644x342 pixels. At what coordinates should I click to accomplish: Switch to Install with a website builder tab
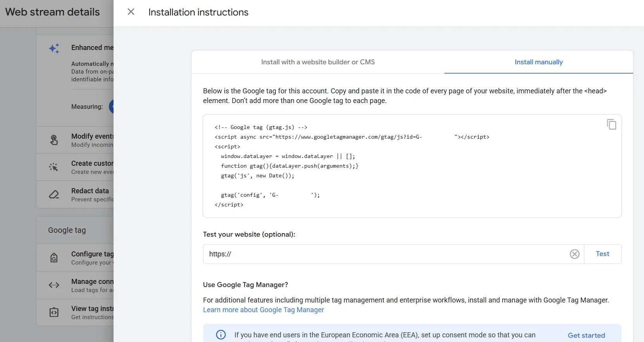pyautogui.click(x=318, y=62)
